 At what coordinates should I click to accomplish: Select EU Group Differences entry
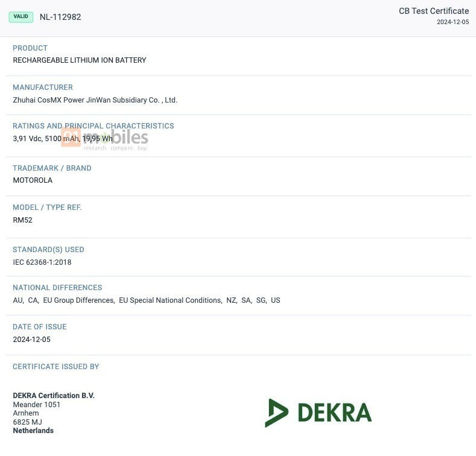pos(79,300)
